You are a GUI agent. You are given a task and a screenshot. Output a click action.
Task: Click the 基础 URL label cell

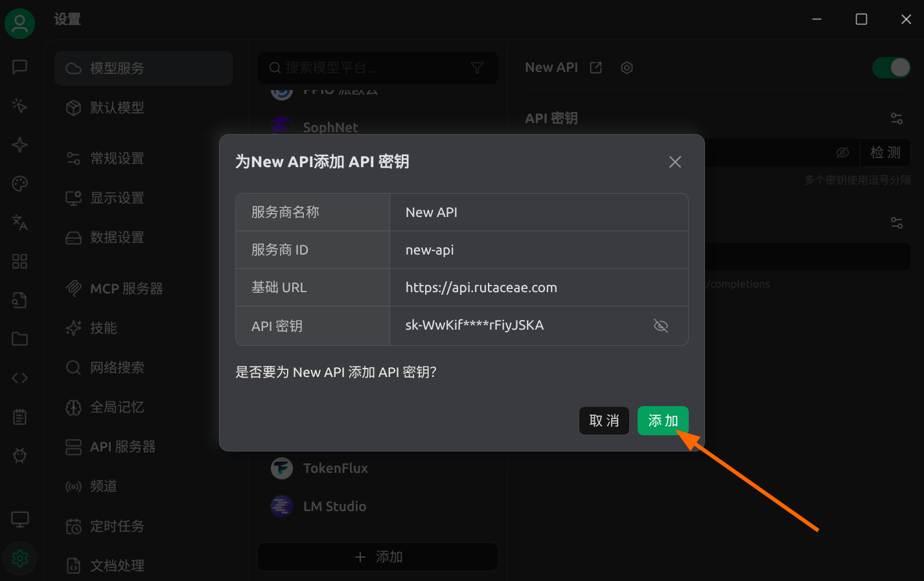coord(313,288)
